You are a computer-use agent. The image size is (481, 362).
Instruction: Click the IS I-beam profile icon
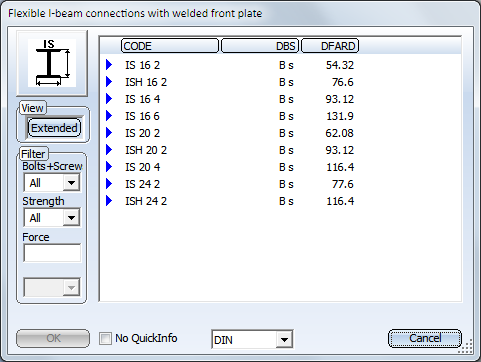pos(52,63)
